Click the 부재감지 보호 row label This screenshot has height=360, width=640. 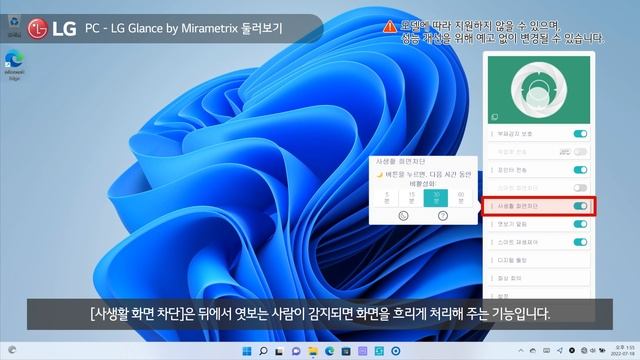[514, 134]
